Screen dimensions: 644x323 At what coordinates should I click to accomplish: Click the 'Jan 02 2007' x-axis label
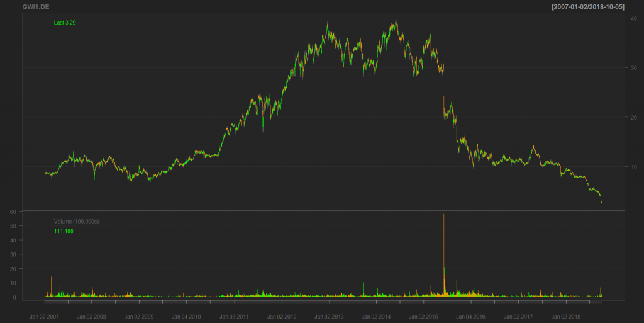pyautogui.click(x=45, y=317)
